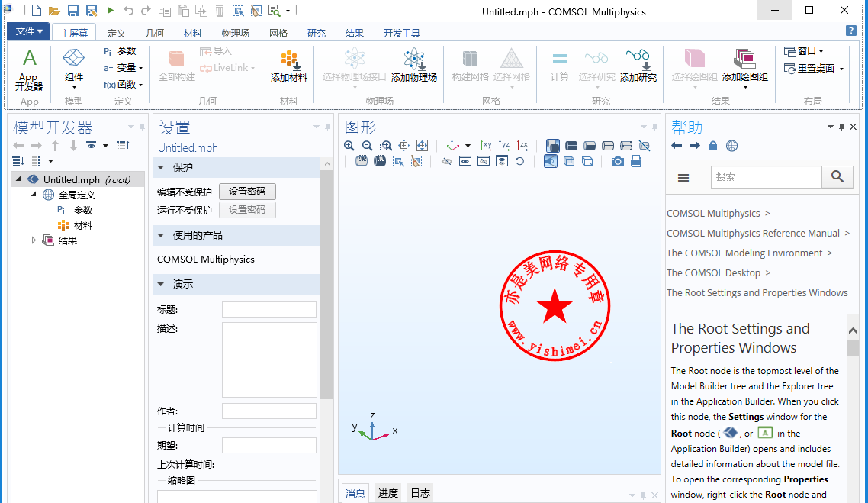Activate the zoom box tool in graphics toolbar

point(386,146)
